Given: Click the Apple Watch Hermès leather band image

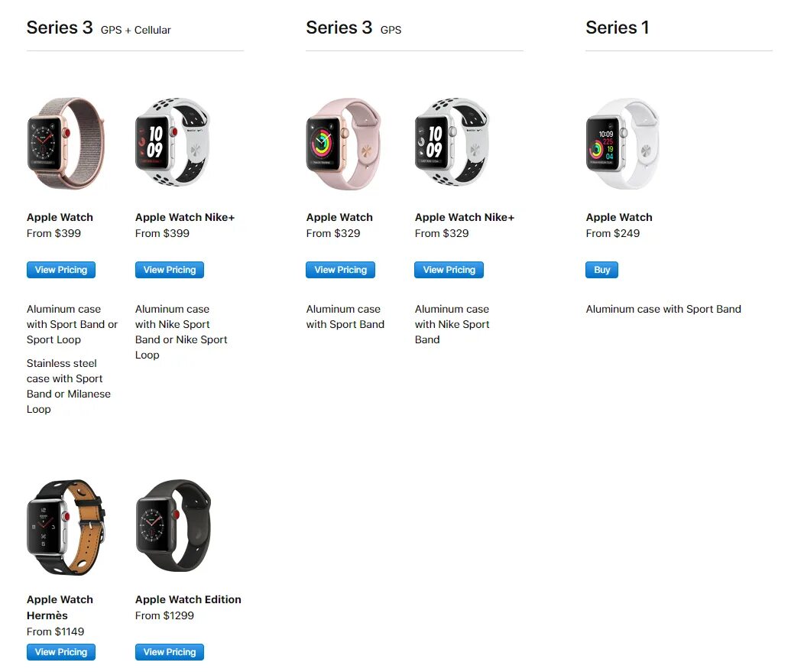Looking at the screenshot, I should 66,528.
